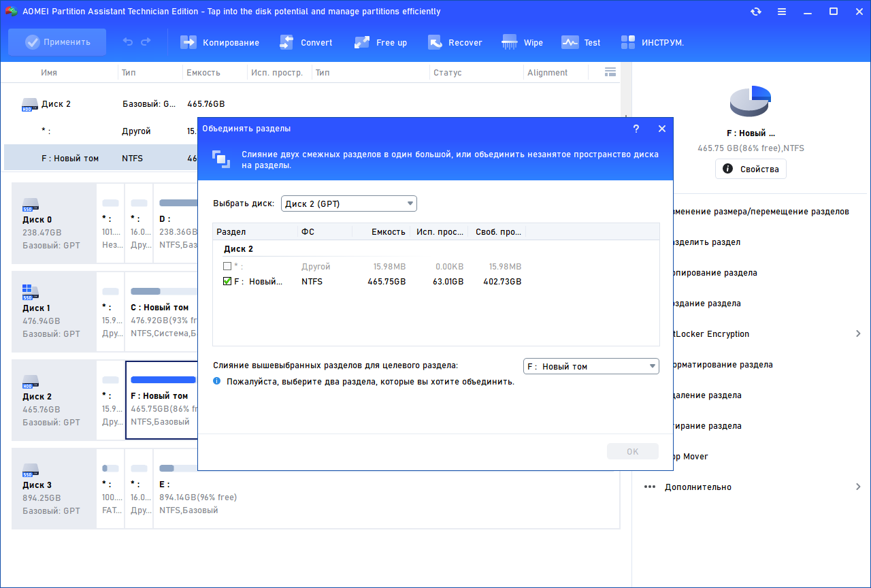This screenshot has width=871, height=588.
Task: Tick the disabled * Другой partition checkbox
Action: click(x=227, y=266)
